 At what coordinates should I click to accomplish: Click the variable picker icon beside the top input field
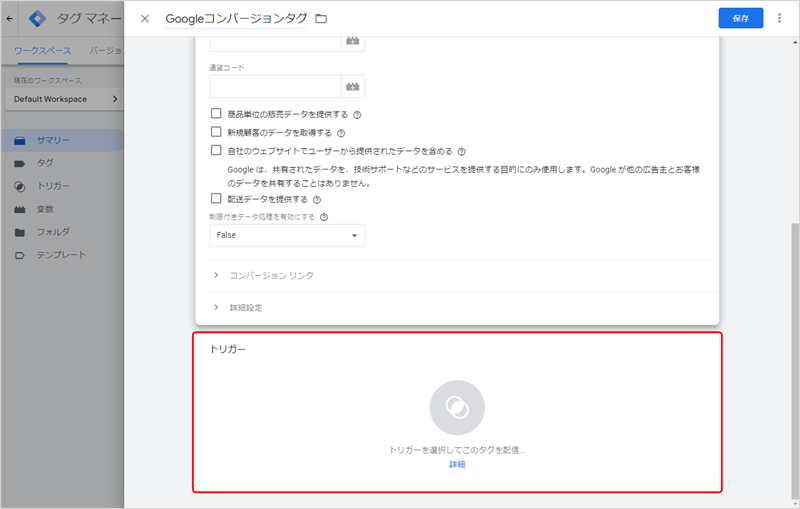(x=353, y=42)
